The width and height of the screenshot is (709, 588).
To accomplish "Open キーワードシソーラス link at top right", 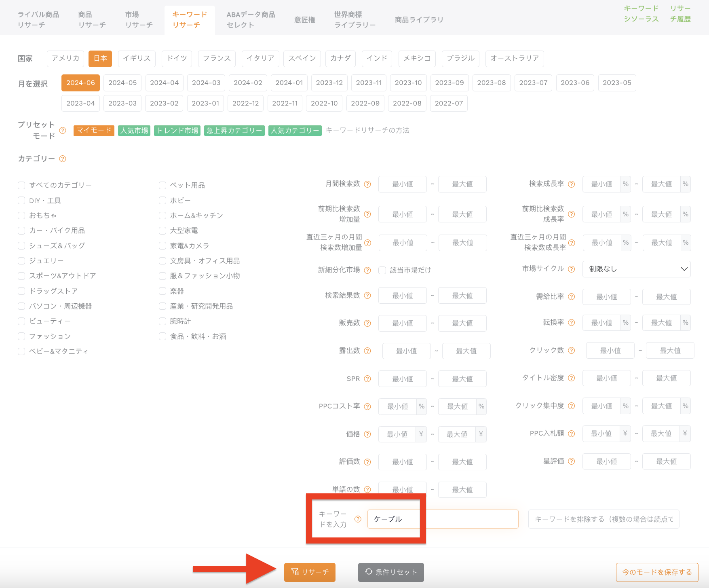I will pyautogui.click(x=641, y=13).
